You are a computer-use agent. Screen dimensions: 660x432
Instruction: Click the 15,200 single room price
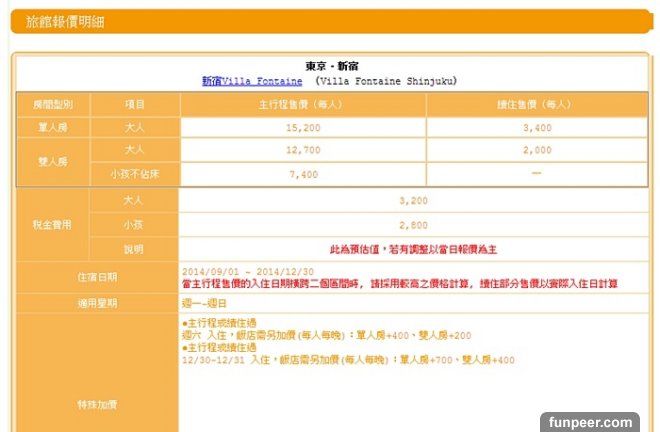point(302,127)
